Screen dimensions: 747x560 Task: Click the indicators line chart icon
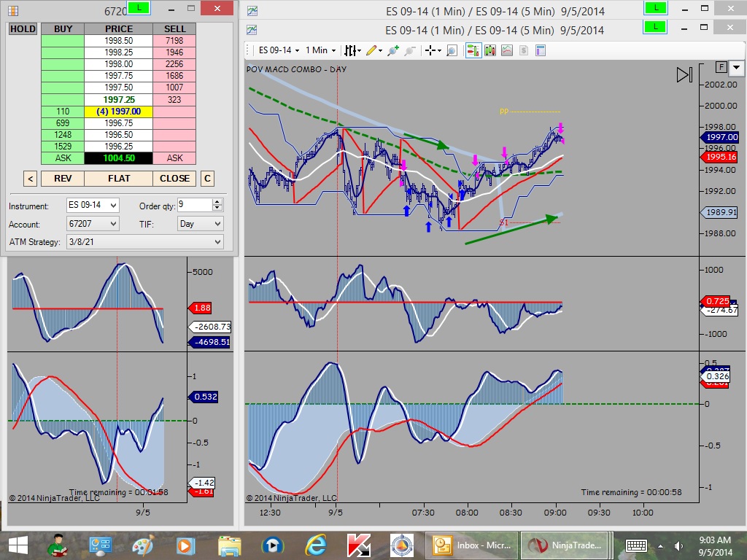coord(507,50)
